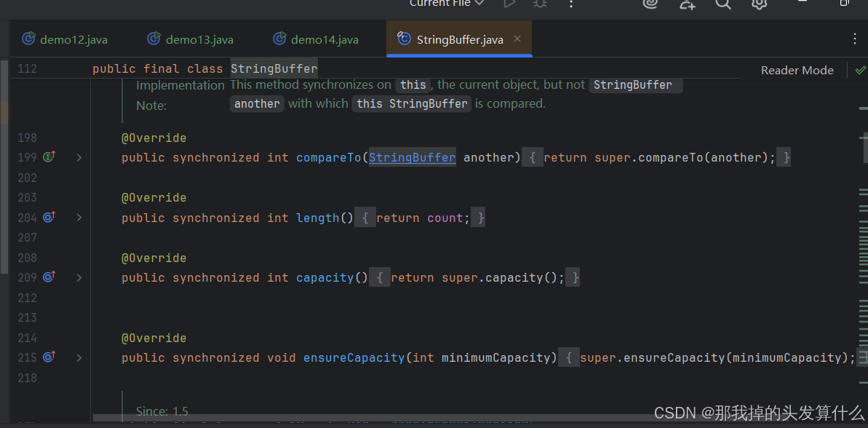This screenshot has width=868, height=428.
Task: Click the Debug bug icon
Action: [x=540, y=4]
